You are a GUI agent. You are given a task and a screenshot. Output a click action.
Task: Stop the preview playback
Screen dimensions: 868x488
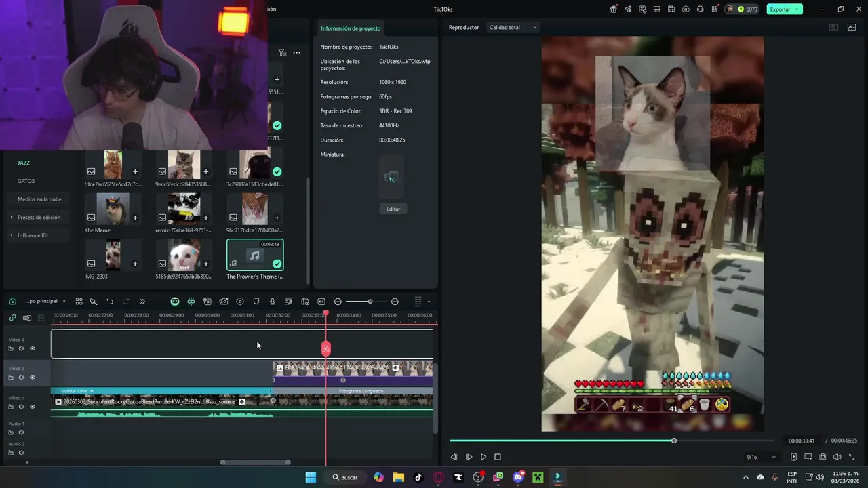(x=498, y=457)
